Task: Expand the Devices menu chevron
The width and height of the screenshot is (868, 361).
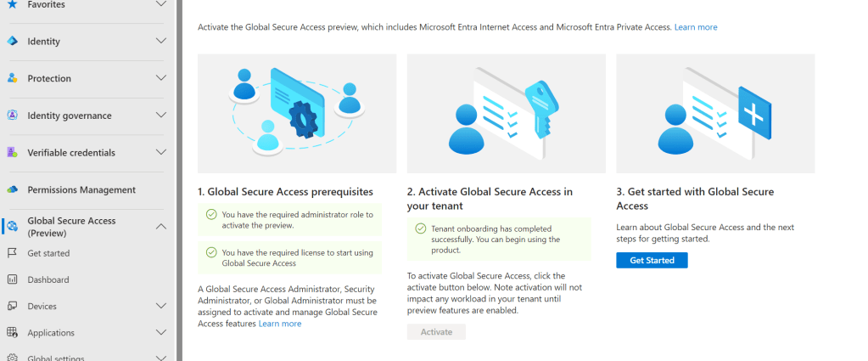Action: tap(161, 306)
